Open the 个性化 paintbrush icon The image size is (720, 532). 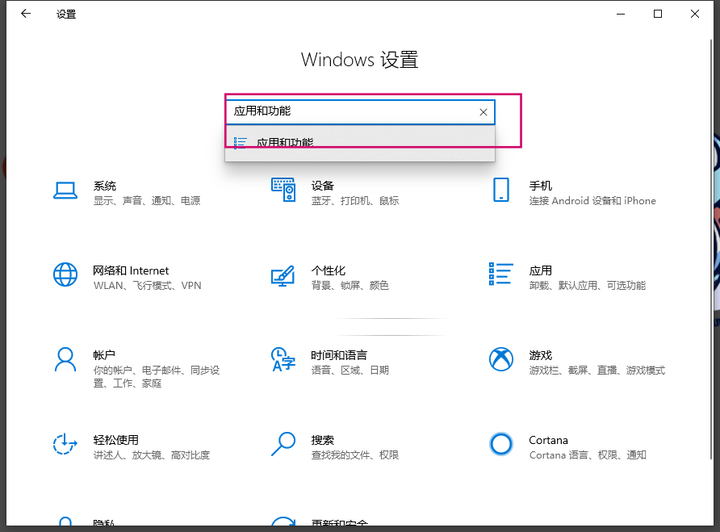283,275
